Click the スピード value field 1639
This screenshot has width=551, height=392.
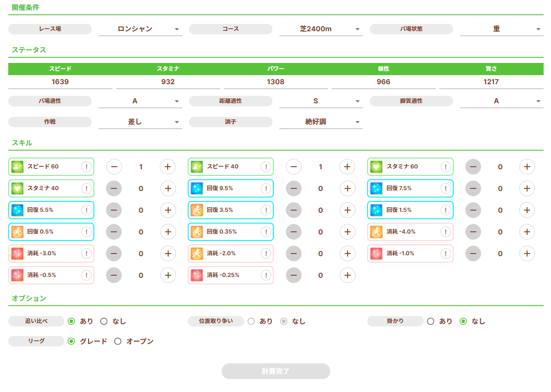[x=60, y=82]
